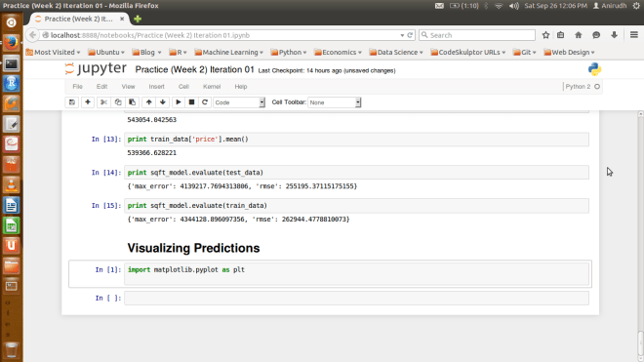Click the sqft_model.evaluate(train_data) cell
This screenshot has height=362, width=644.
click(x=356, y=206)
